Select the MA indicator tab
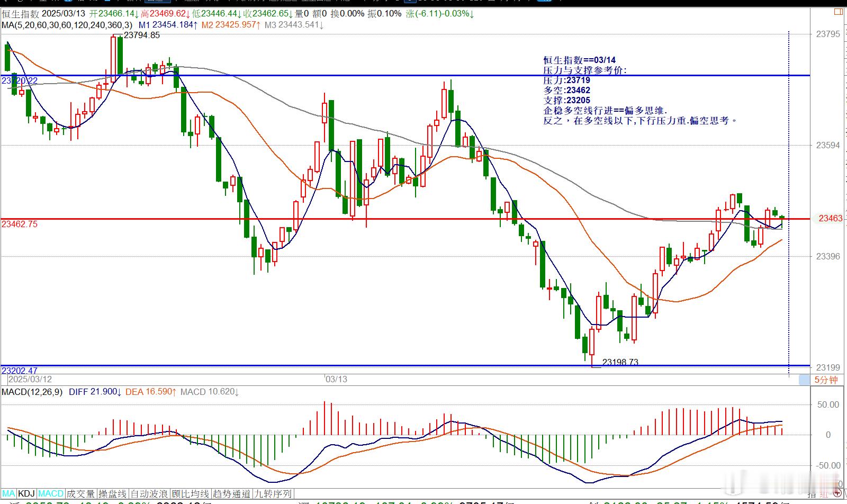Image resolution: width=847 pixels, height=504 pixels. coord(9,493)
